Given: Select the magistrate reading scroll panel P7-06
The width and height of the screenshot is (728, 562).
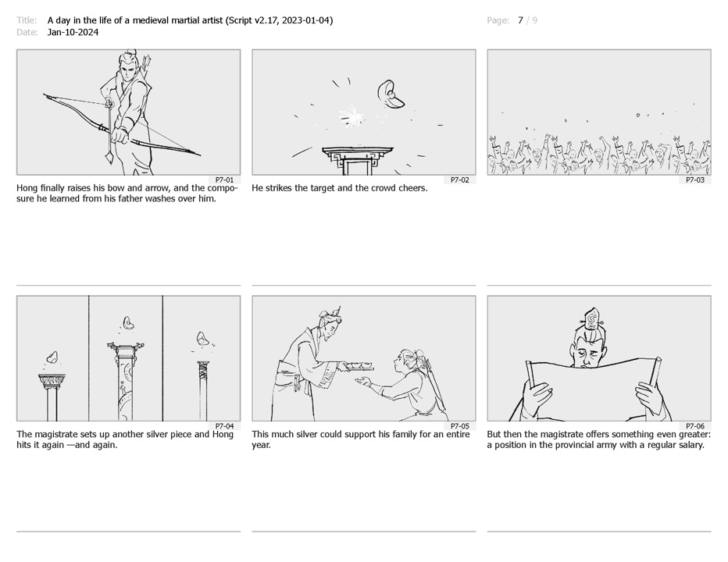Looking at the screenshot, I should point(599,358).
